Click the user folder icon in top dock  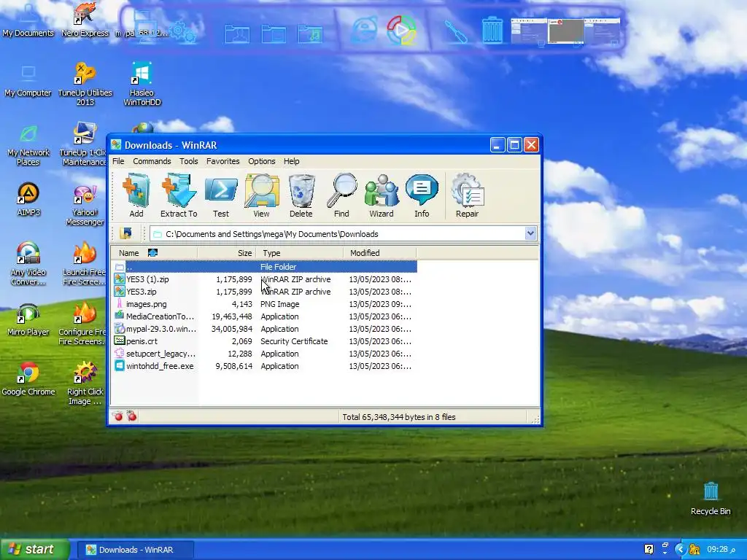(237, 34)
